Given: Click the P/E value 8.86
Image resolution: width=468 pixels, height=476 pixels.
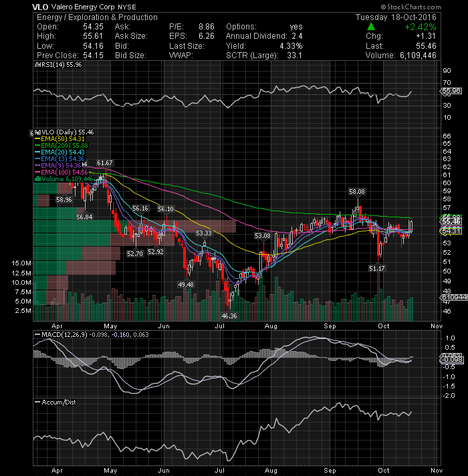Looking at the screenshot, I should [207, 27].
